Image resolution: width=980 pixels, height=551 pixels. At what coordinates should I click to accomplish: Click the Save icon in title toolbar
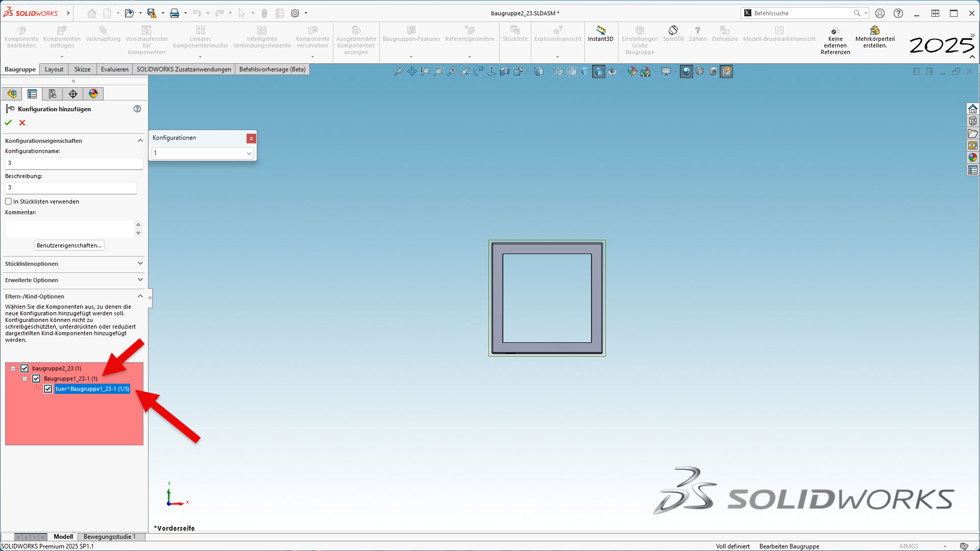pyautogui.click(x=152, y=13)
